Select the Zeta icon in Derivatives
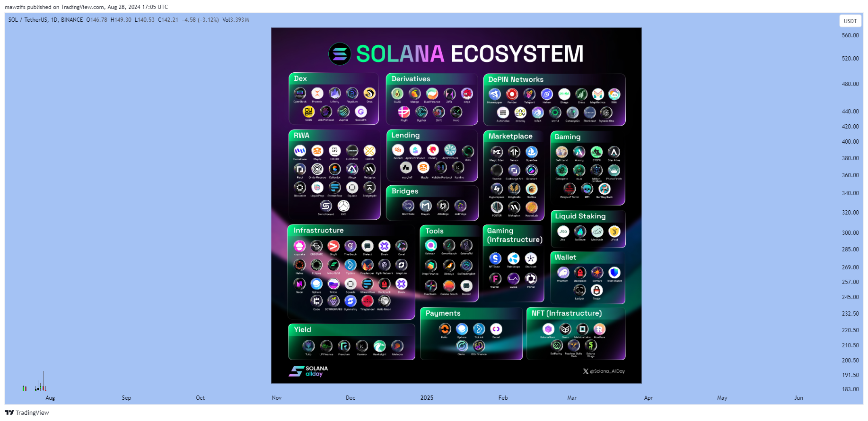The image size is (868, 421). (449, 94)
